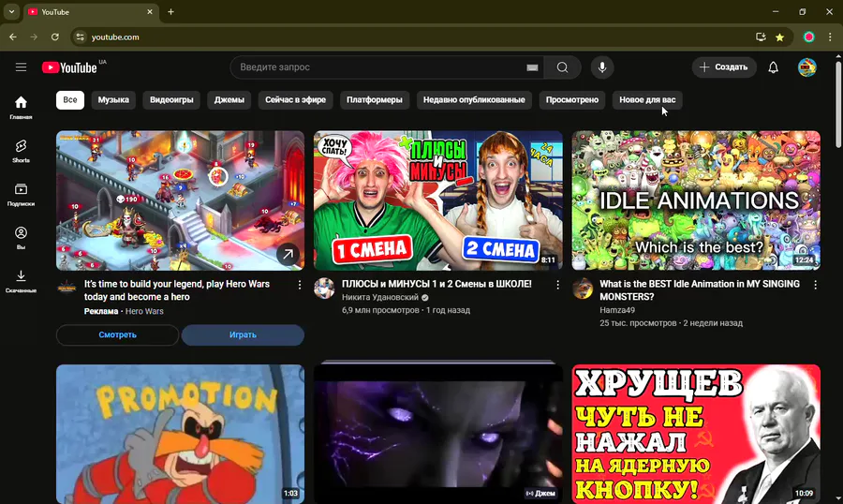Click the YouTube logo
Image resolution: width=843 pixels, height=504 pixels.
pos(70,67)
